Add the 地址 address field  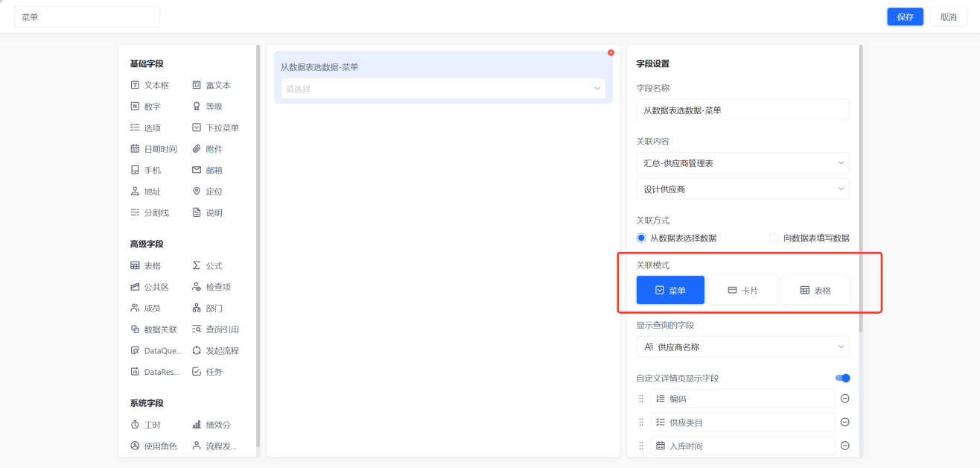pyautogui.click(x=145, y=192)
